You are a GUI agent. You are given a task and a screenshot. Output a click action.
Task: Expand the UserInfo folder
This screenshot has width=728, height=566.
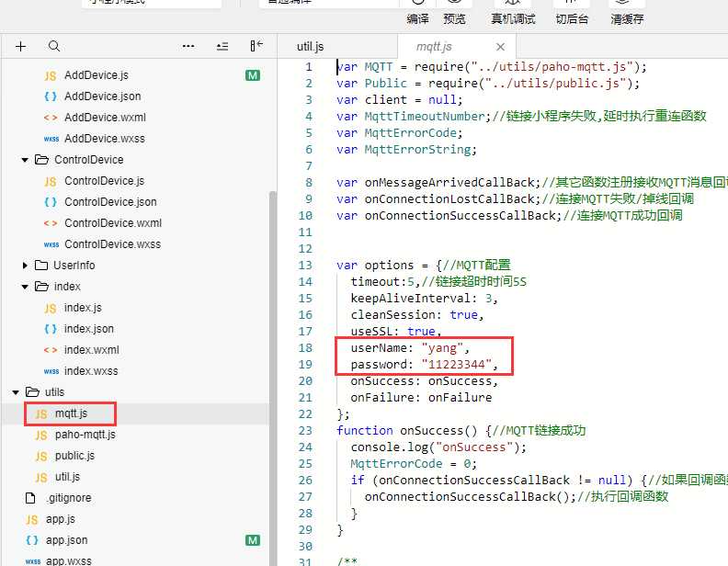click(25, 266)
